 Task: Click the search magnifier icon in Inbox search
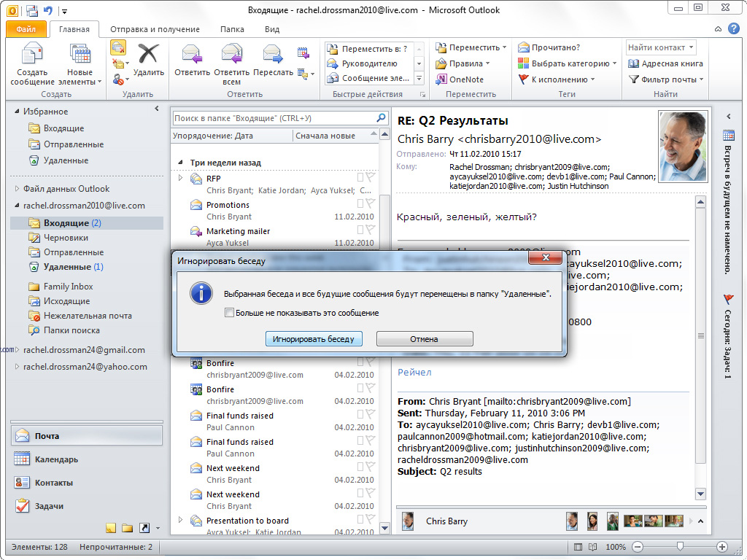coord(381,117)
